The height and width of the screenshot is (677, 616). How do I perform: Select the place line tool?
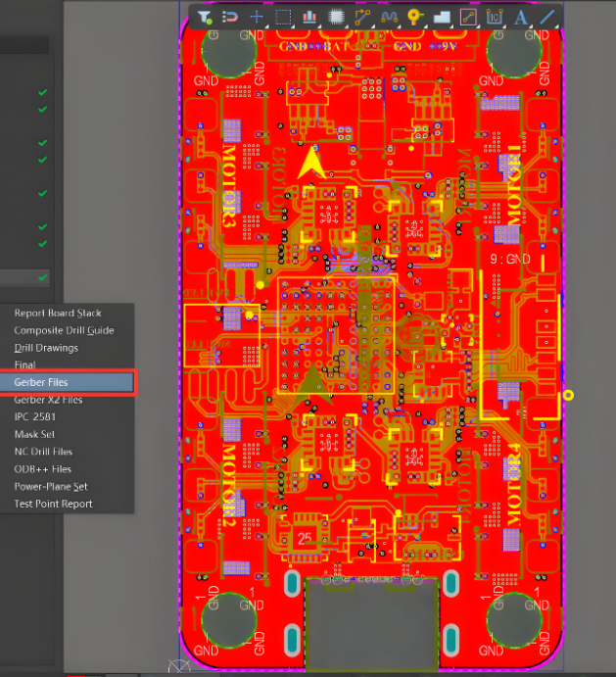point(546,17)
